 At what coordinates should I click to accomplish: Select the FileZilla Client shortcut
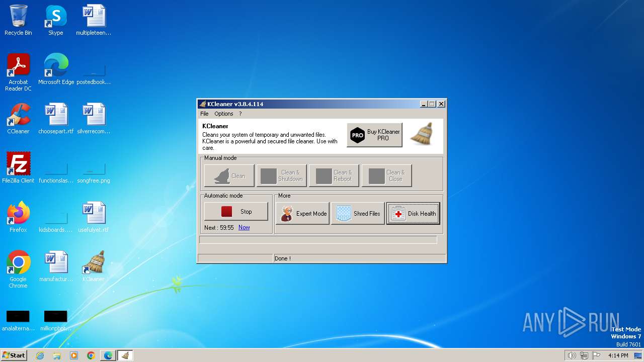click(18, 168)
